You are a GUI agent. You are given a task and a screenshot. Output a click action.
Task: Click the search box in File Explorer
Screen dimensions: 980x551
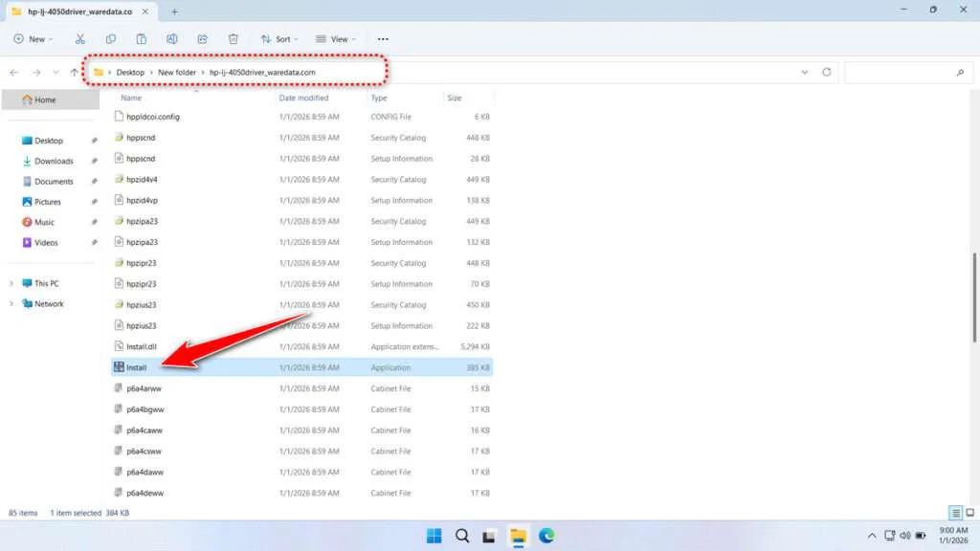tap(904, 73)
